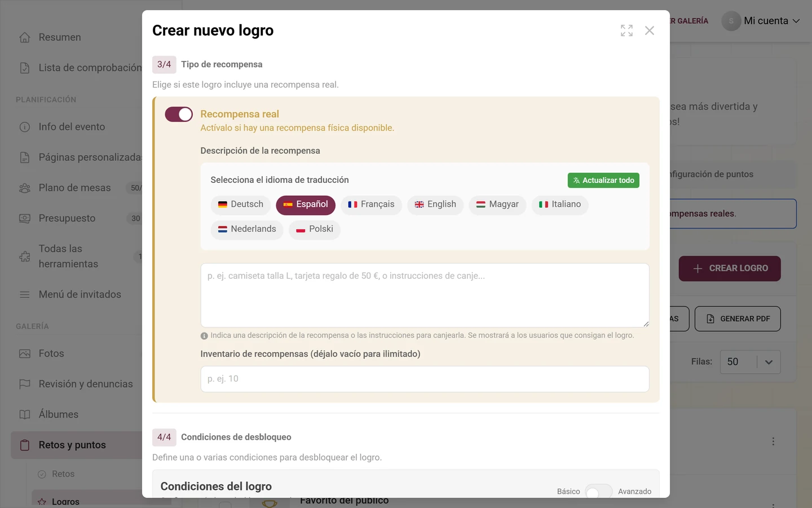Click the user avatar next to Mi cuenta
This screenshot has width=812, height=508.
click(731, 21)
